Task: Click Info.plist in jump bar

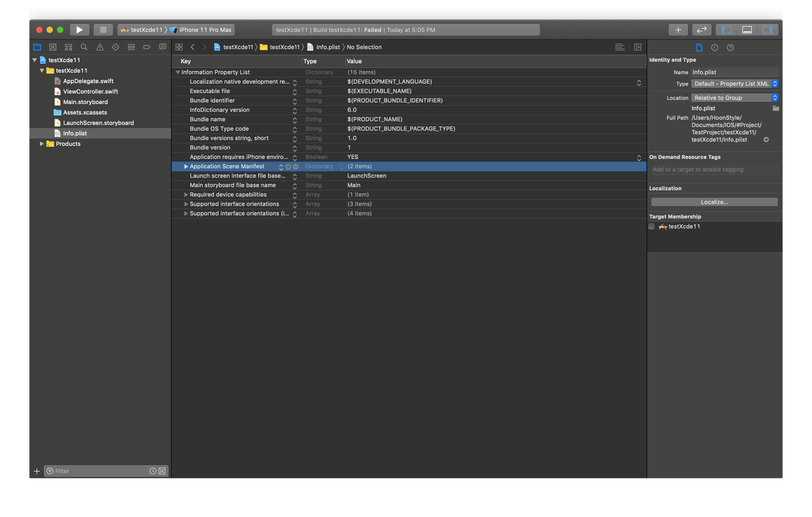Action: tap(323, 47)
